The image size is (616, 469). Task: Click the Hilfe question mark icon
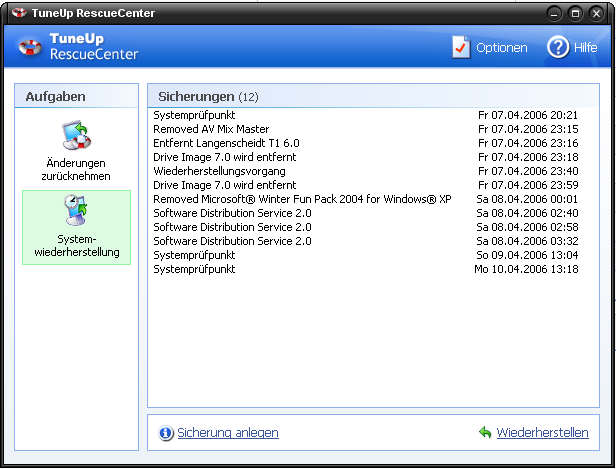[558, 47]
